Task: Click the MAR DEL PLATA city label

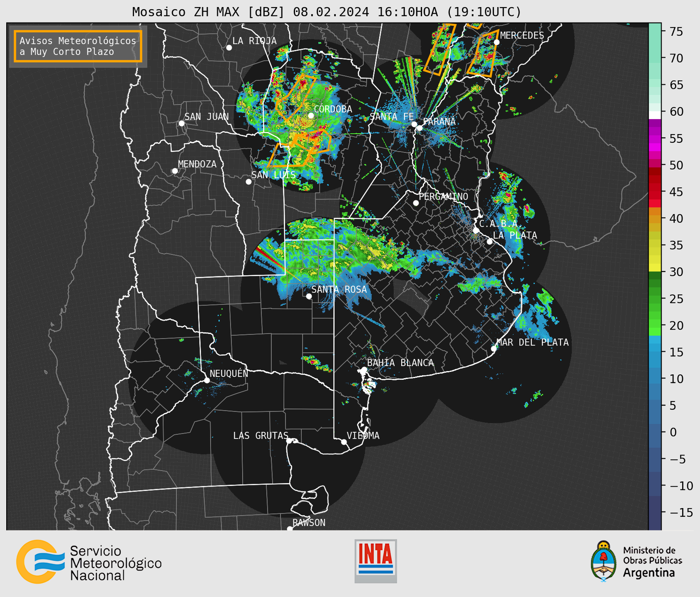Action: pyautogui.click(x=533, y=343)
